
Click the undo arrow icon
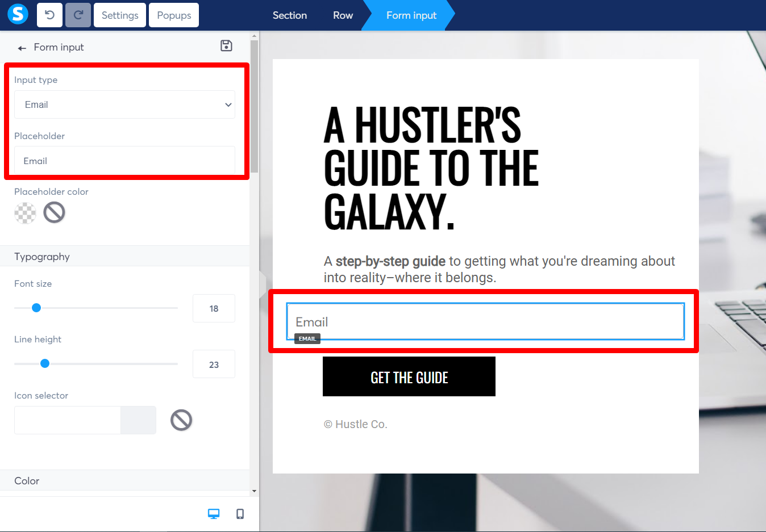pos(49,15)
